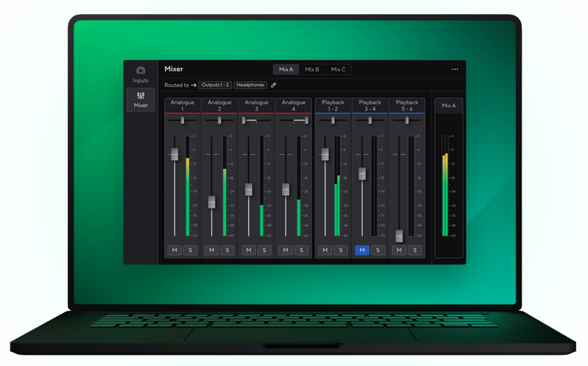
Task: Click the Headphones routing button
Action: (x=250, y=85)
